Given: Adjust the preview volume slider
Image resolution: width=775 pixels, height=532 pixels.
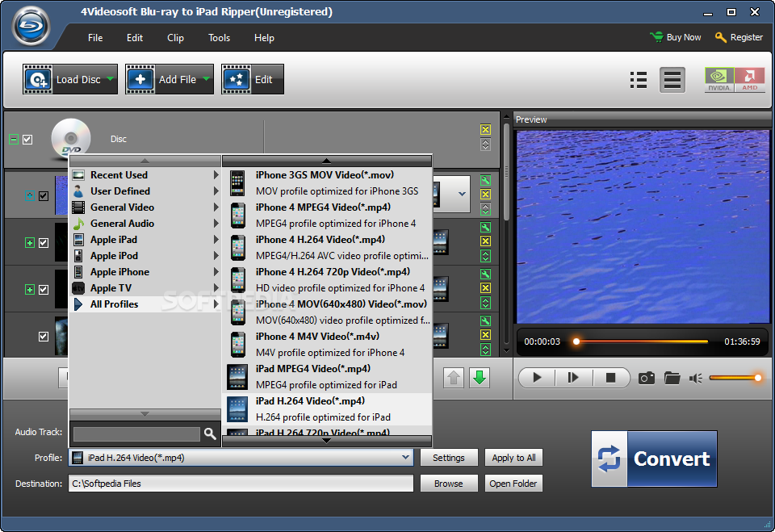Looking at the screenshot, I should 735,379.
